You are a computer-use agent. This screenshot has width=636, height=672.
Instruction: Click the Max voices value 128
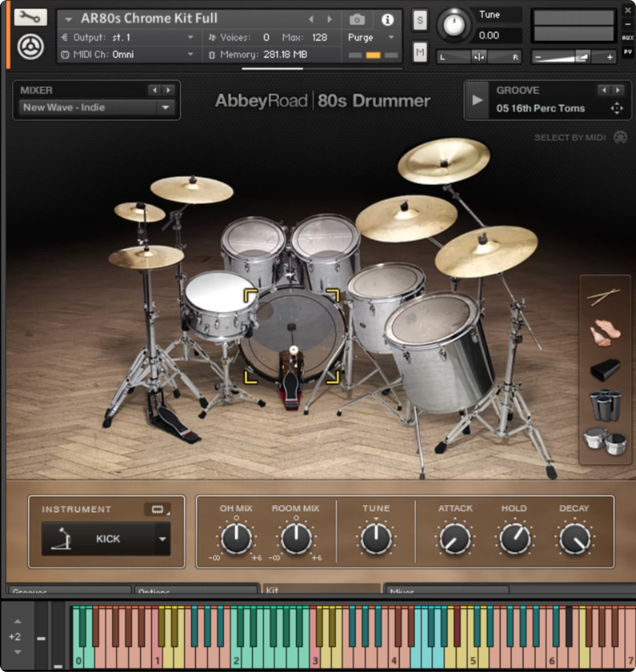click(319, 38)
